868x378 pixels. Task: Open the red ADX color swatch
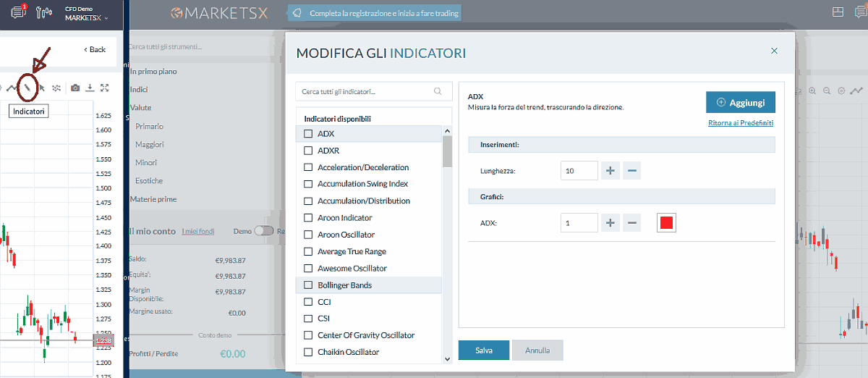click(666, 223)
